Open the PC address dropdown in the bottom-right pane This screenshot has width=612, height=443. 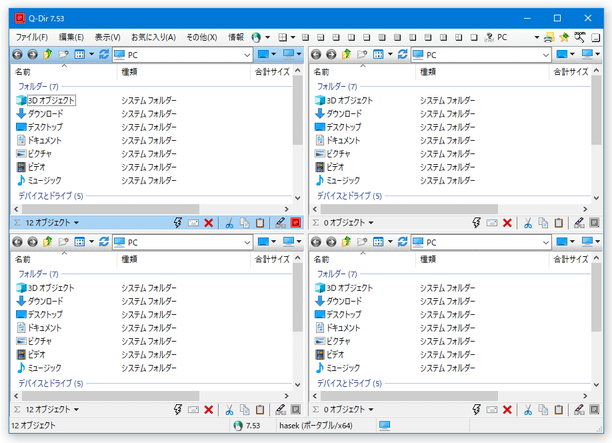[x=546, y=242]
